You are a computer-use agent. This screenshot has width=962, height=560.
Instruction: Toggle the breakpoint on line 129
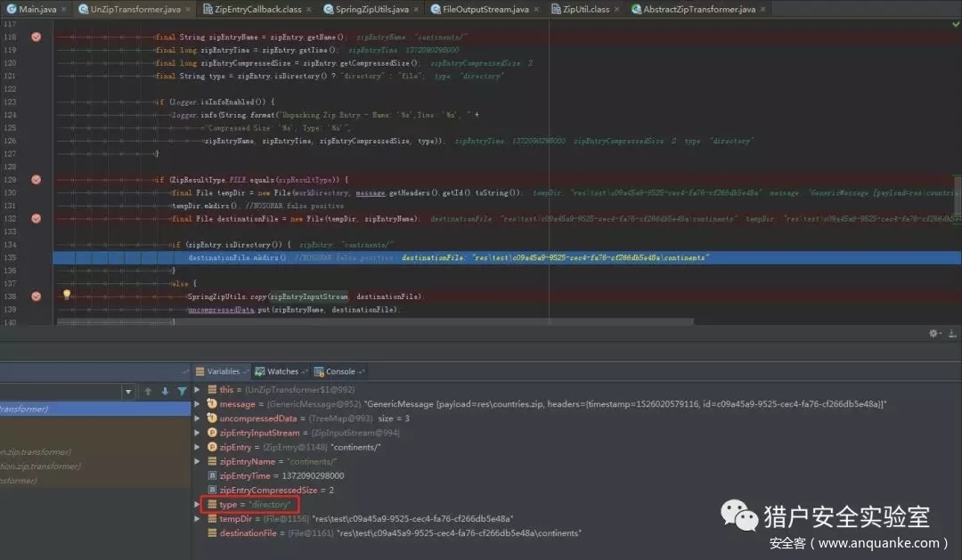tap(36, 179)
